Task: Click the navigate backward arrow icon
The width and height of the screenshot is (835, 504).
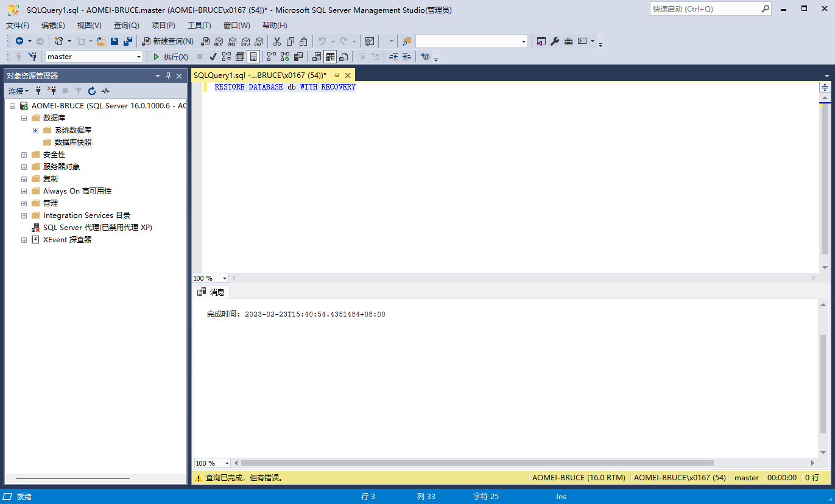Action: click(x=19, y=41)
